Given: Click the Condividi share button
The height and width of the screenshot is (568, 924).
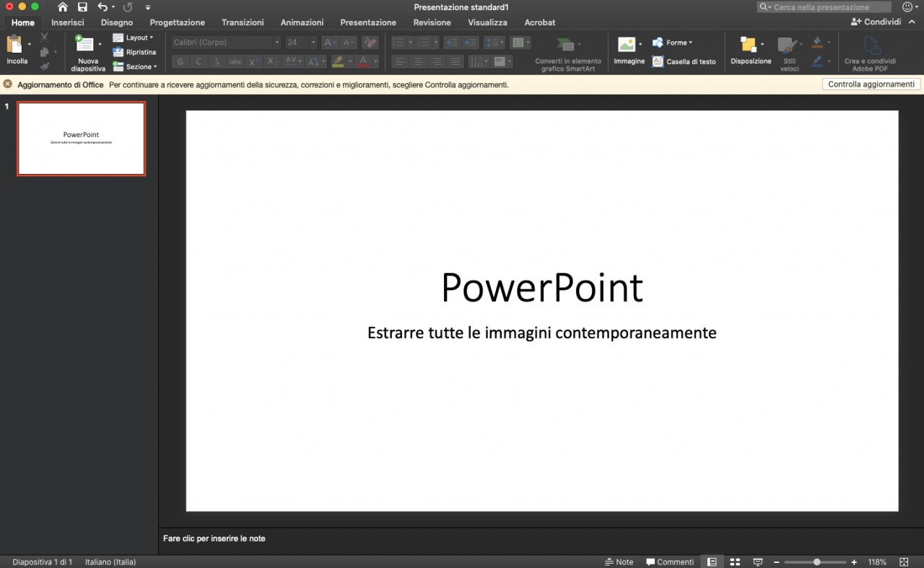Looking at the screenshot, I should (876, 22).
